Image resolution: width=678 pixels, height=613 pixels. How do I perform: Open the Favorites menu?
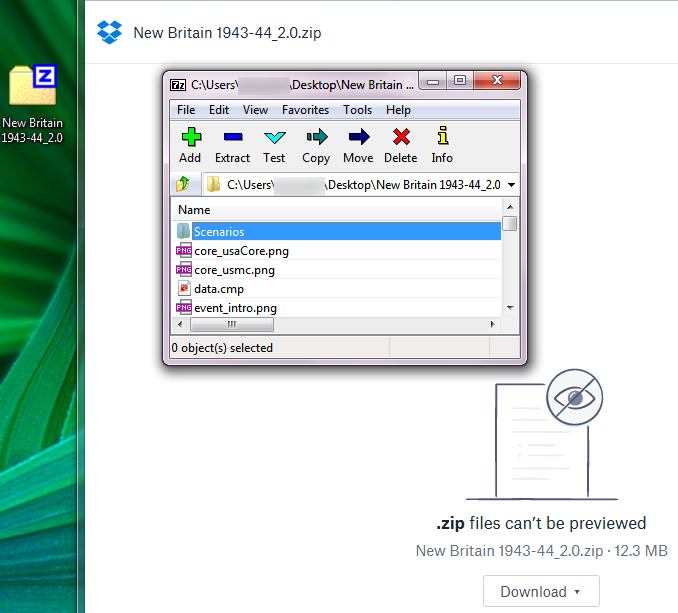305,110
